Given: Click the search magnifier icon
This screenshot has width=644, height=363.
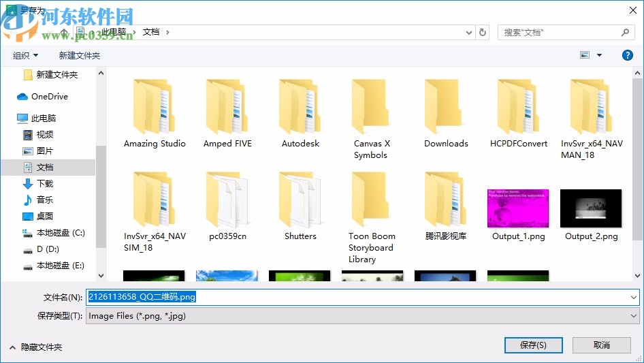Looking at the screenshot, I should (625, 32).
